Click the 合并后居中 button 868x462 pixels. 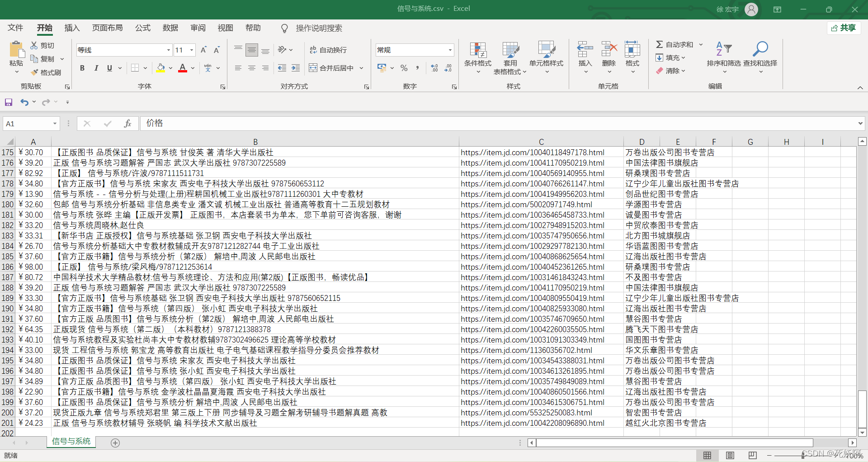tap(331, 68)
